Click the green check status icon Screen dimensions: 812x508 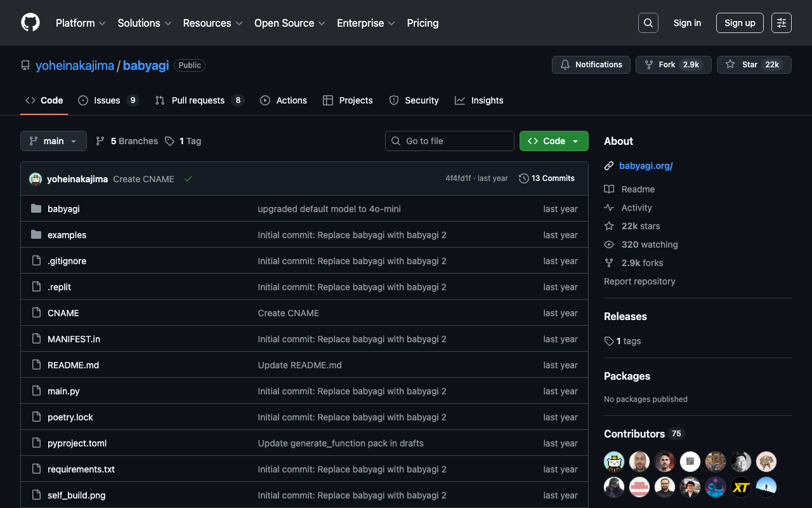coord(188,179)
